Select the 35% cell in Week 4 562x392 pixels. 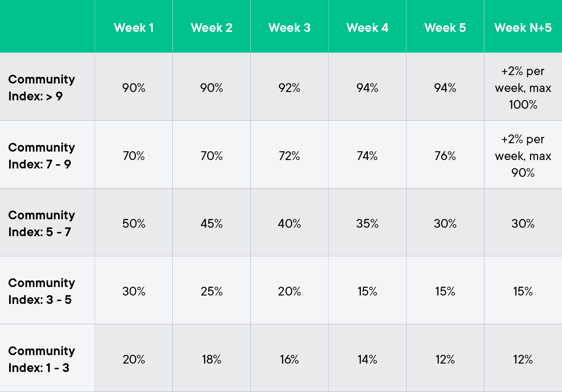(367, 224)
